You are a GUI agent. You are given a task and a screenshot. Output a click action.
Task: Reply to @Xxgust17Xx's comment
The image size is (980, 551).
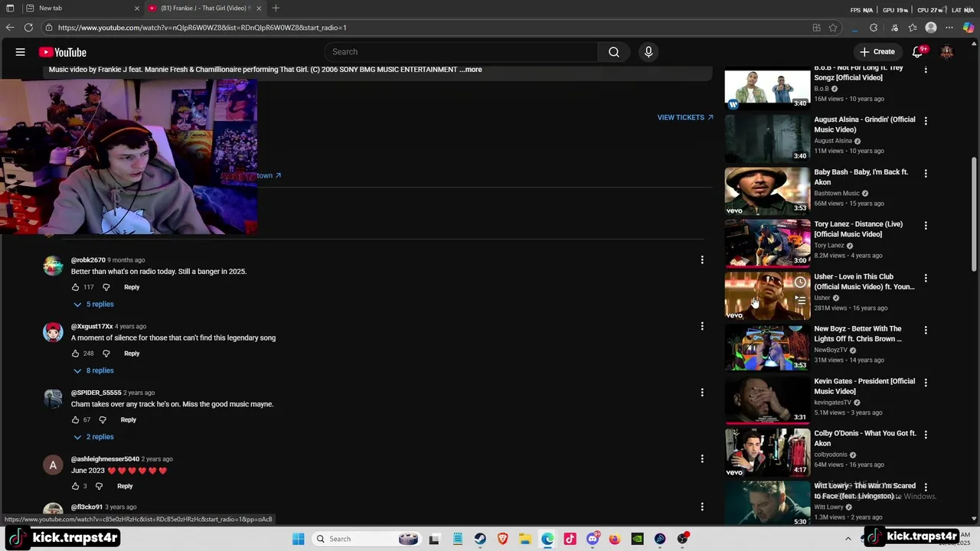[132, 354]
